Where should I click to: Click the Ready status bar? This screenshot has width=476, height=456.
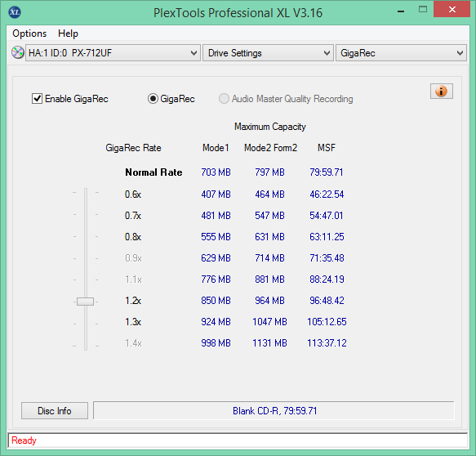tap(238, 440)
